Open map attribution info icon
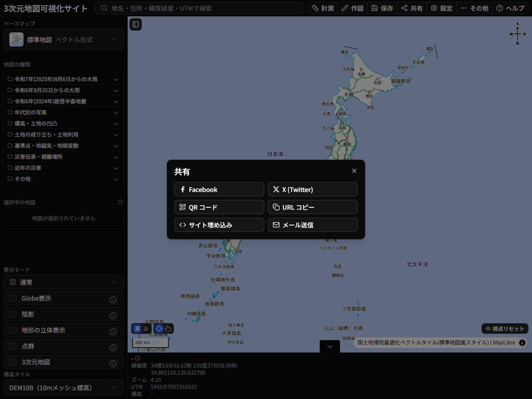Viewport: 532px width, 399px height. point(522,343)
